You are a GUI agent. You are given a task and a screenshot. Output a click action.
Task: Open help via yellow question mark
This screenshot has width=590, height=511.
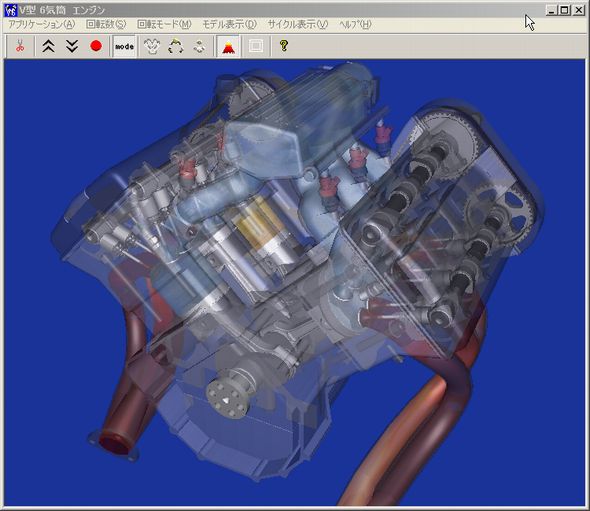pos(284,46)
